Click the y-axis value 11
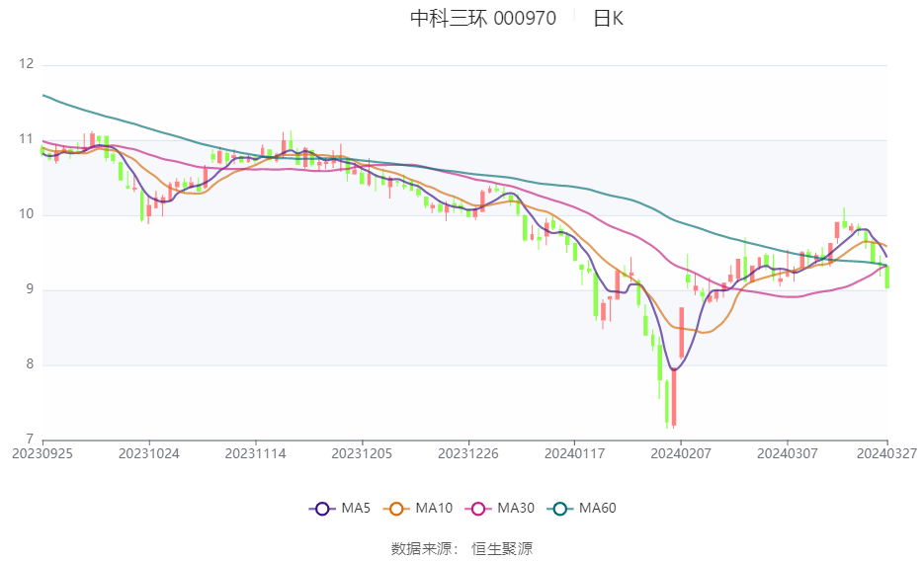Viewport: 924px width, 561px height. tap(26, 139)
